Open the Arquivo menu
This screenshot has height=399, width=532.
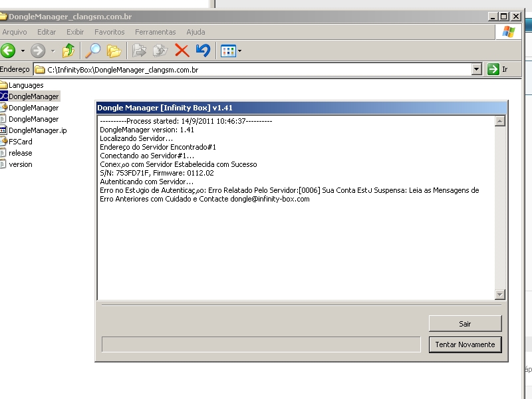click(14, 32)
